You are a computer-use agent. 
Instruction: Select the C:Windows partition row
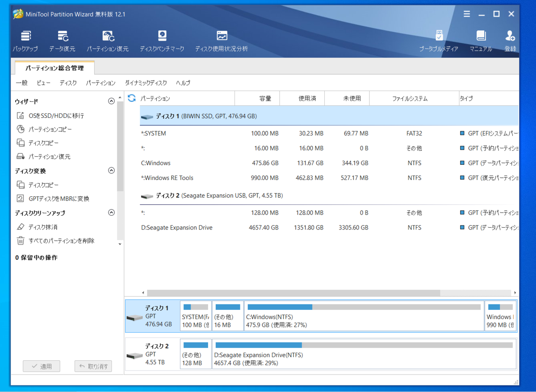329,163
